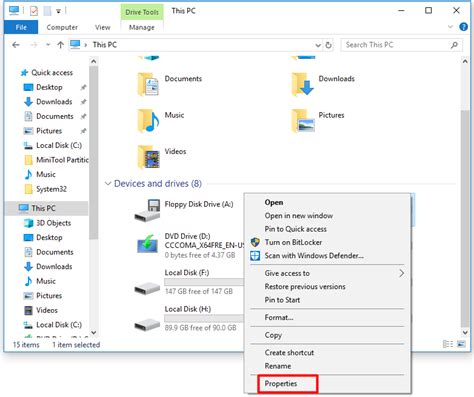Click navigation pane scroll up arrow
Image resolution: width=474 pixels, height=397 pixels.
coord(93,62)
